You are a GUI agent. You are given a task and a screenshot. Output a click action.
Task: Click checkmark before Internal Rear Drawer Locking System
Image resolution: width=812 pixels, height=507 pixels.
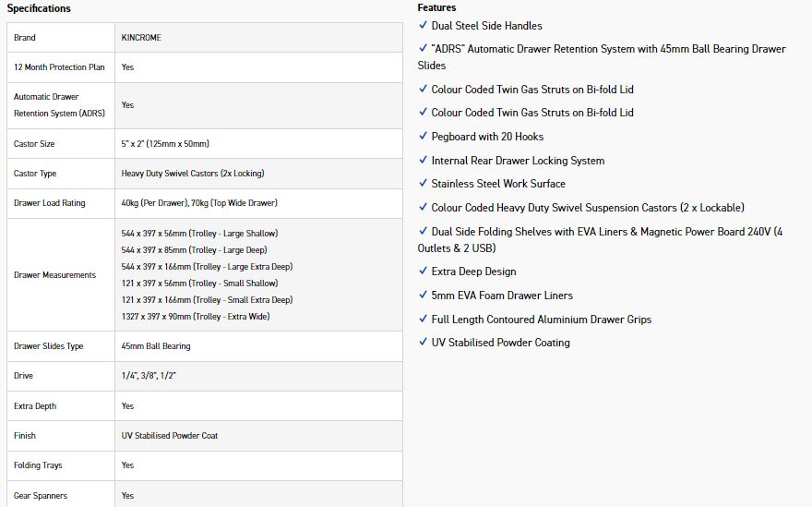click(x=423, y=160)
